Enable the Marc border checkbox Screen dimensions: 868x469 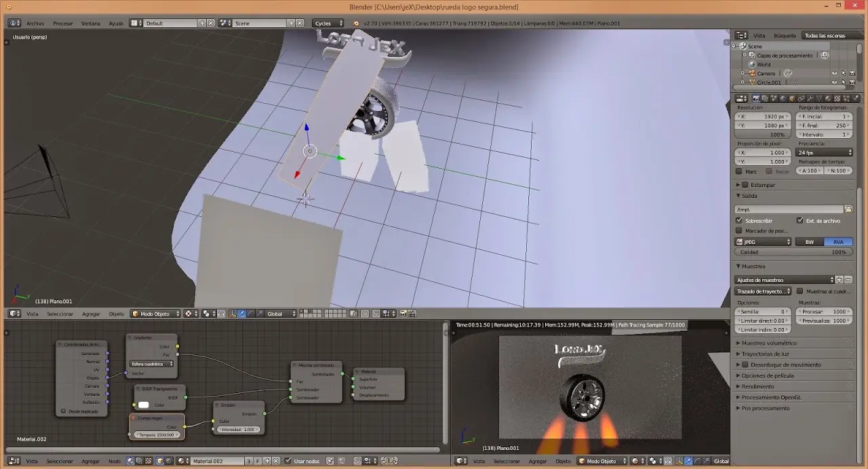pyautogui.click(x=739, y=171)
